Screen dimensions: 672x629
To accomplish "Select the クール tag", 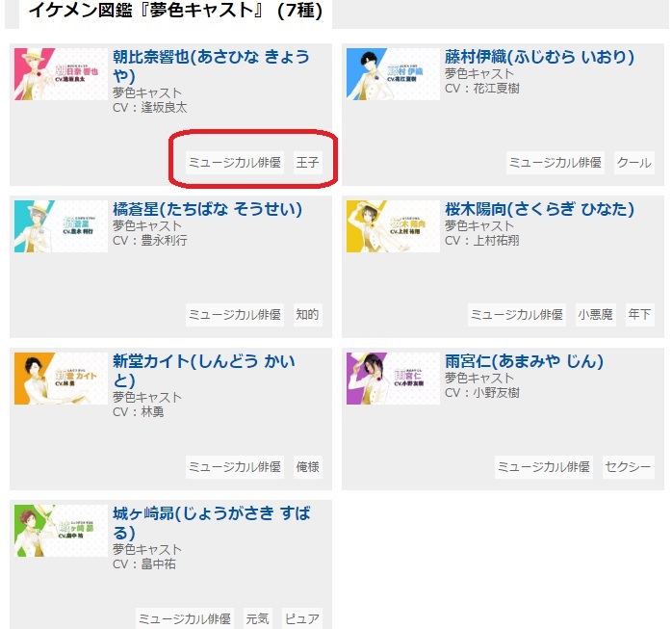I will (x=634, y=163).
